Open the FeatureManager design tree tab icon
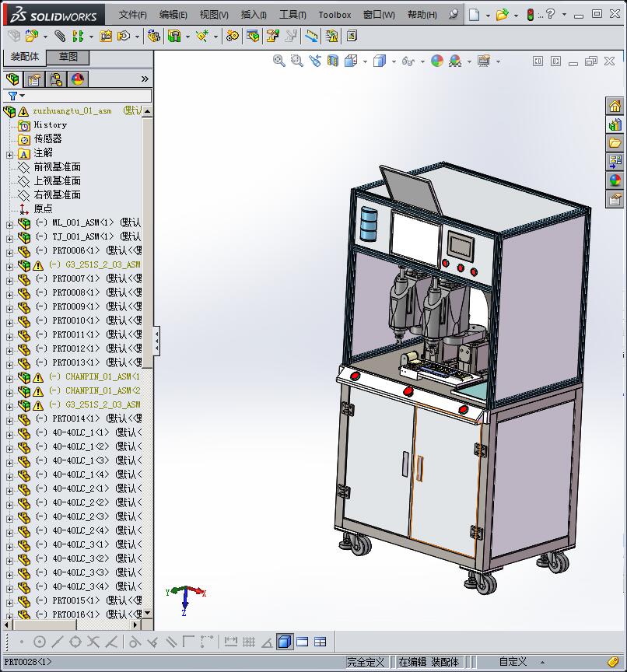Viewport: 627px width, 672px height. tap(13, 79)
